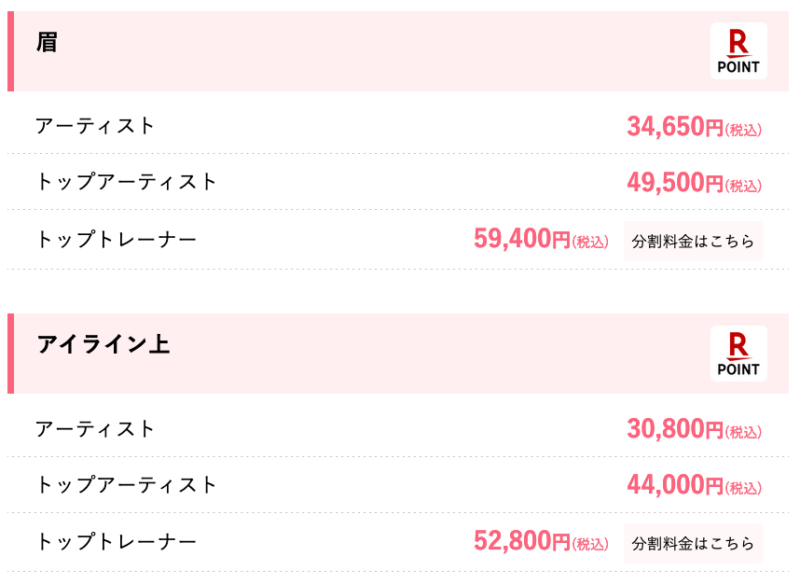
Task: Click トップアーティスト row under アイライン上
Action: (398, 485)
